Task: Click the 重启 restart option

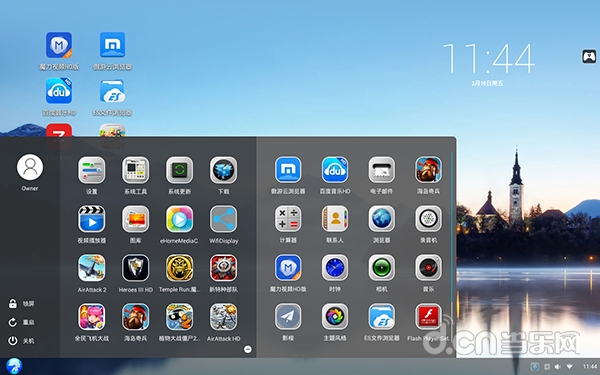Action: point(21,322)
